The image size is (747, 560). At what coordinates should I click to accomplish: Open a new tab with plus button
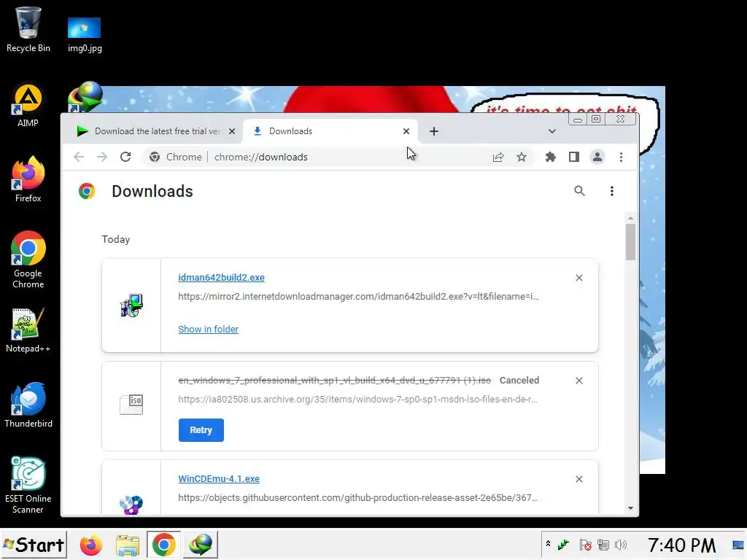pos(433,131)
